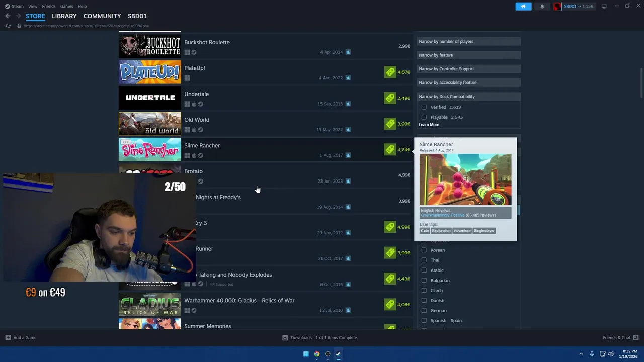The image size is (644, 362).
Task: Check the Thai language box
Action: (424, 260)
